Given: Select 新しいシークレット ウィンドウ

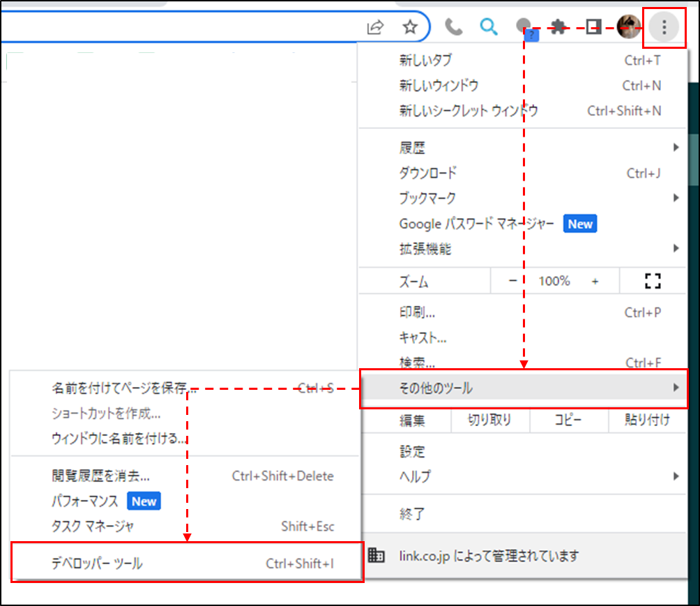Looking at the screenshot, I should point(469,111).
